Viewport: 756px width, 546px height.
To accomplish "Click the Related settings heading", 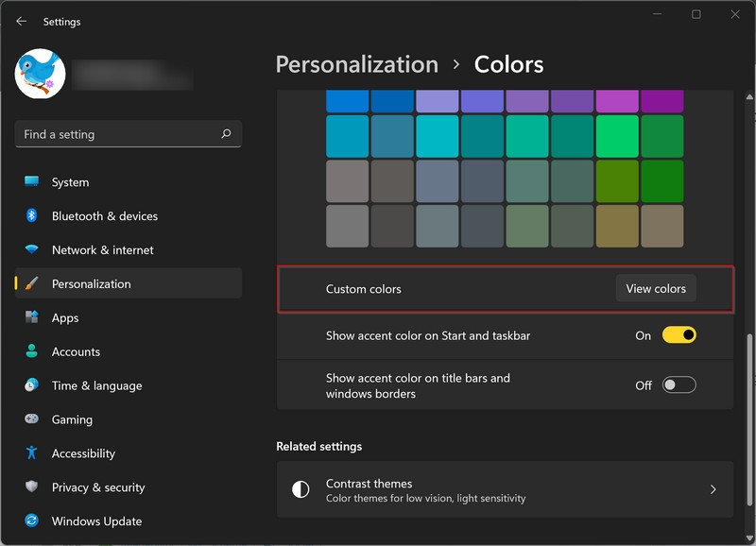I will [318, 446].
